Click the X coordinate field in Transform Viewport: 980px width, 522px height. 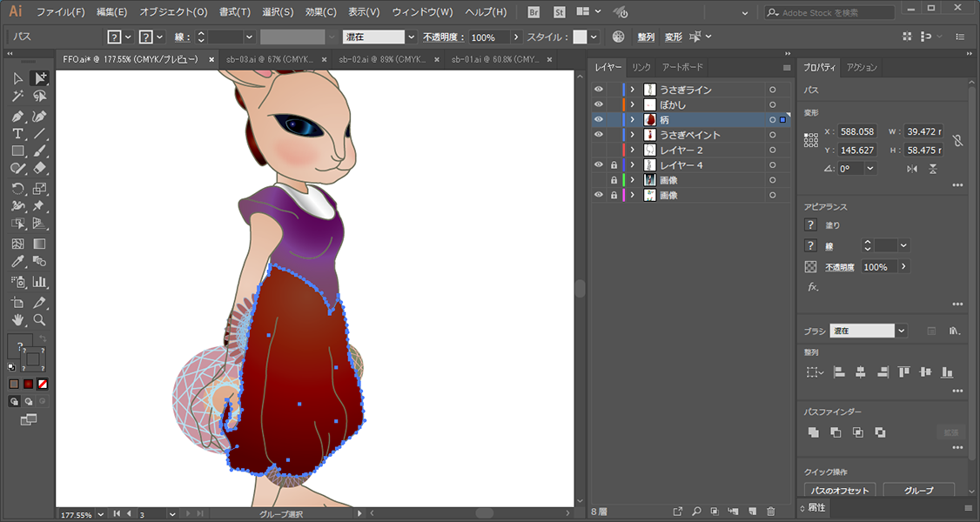click(857, 131)
